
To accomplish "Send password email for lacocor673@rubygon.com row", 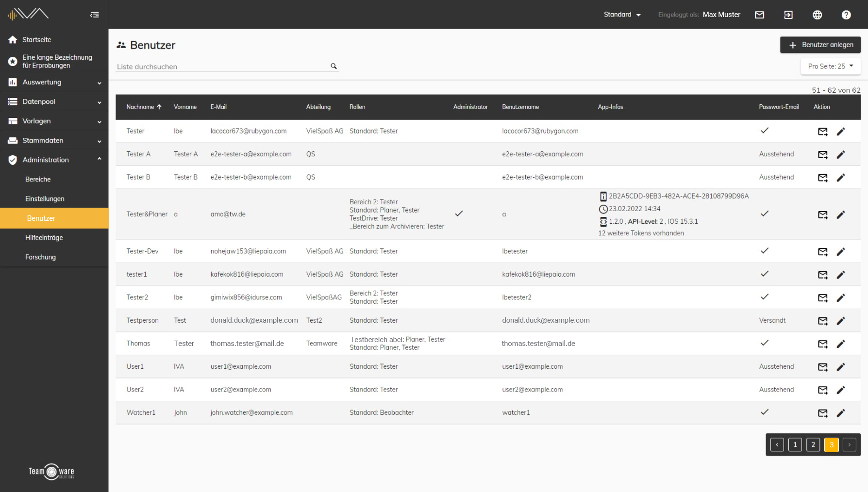I will (x=823, y=131).
